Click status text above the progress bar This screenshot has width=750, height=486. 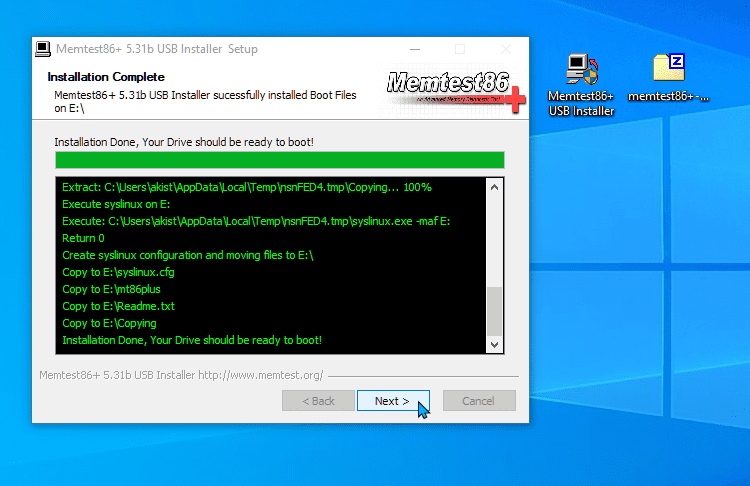[184, 142]
